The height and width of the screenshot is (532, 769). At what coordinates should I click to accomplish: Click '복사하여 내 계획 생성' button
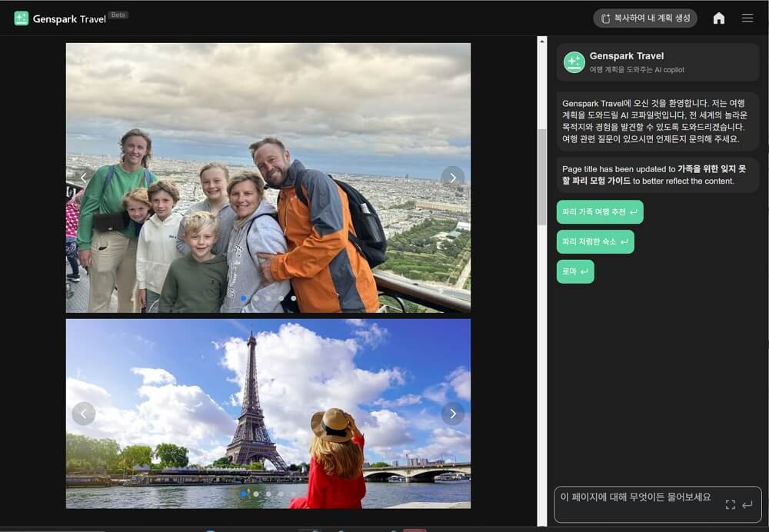click(645, 18)
